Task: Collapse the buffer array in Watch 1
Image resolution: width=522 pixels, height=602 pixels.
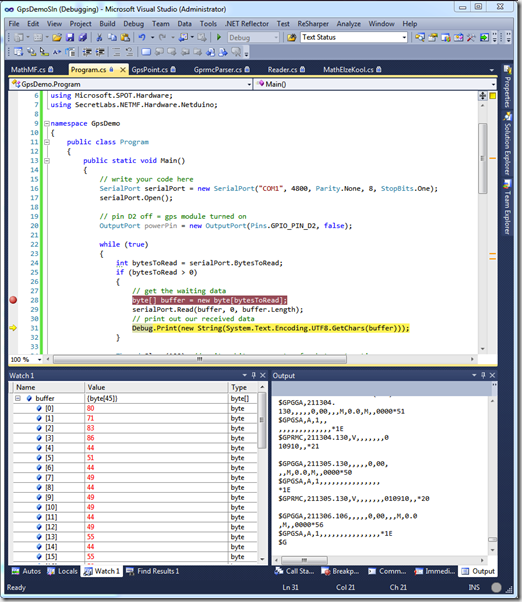Action: coord(18,398)
